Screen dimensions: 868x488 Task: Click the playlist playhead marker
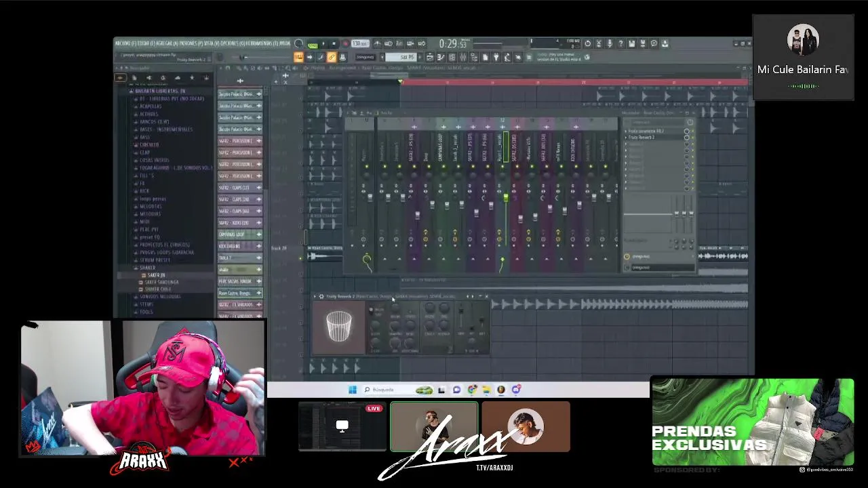[x=400, y=82]
